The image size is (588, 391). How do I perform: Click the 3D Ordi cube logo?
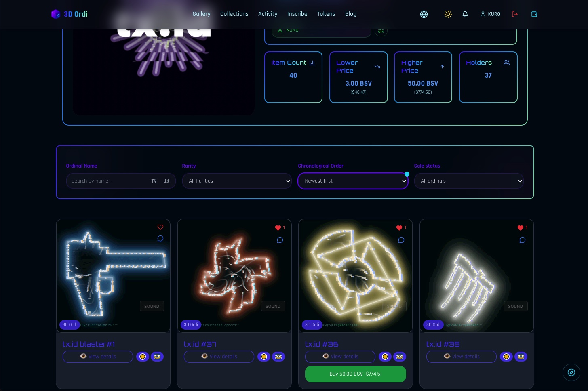pos(55,14)
